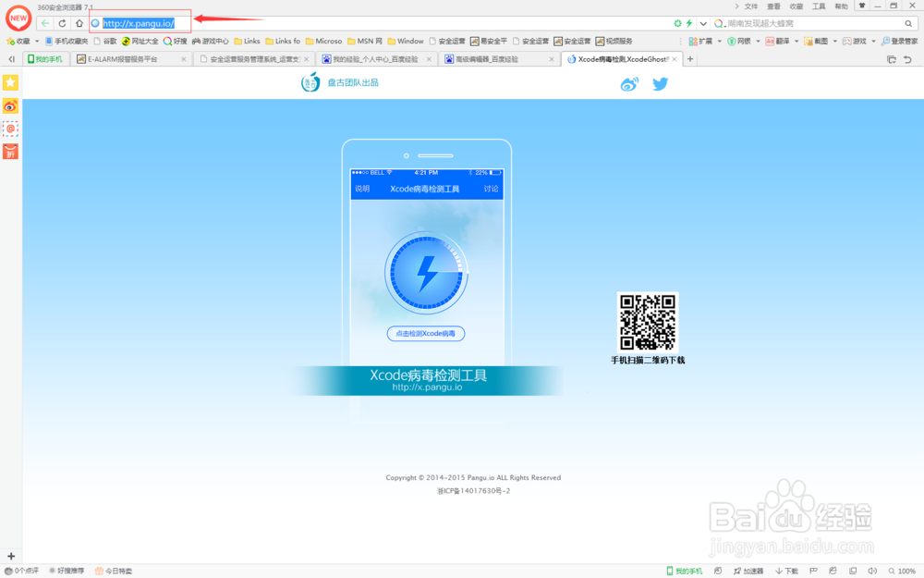Viewport: 924px width, 578px height.
Task: Click the search magnifier icon in search box
Action: (x=908, y=24)
